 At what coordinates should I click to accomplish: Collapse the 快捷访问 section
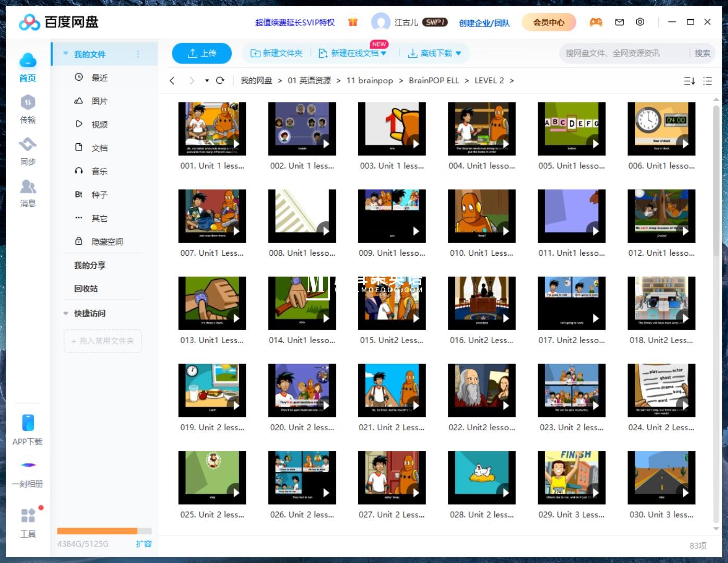(x=65, y=313)
